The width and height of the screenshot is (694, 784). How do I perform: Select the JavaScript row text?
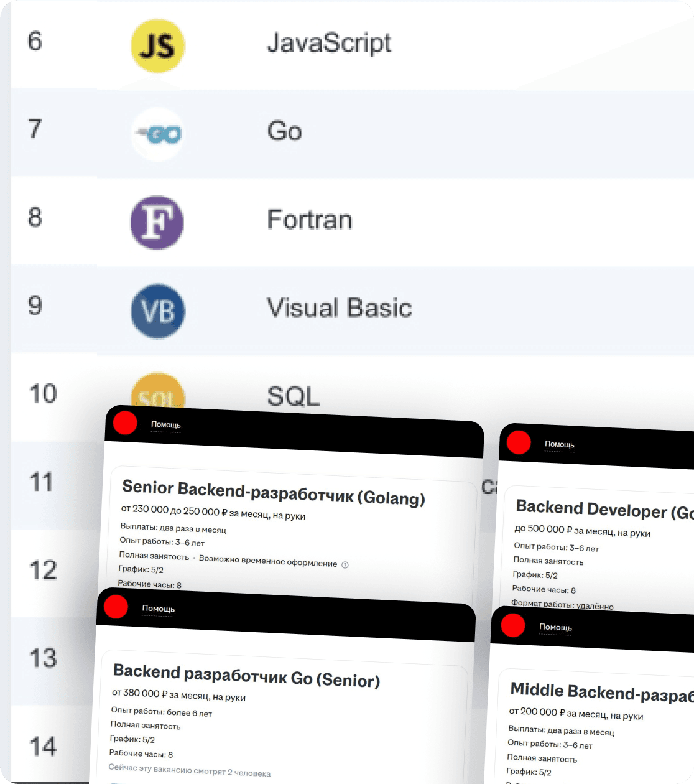coord(329,43)
